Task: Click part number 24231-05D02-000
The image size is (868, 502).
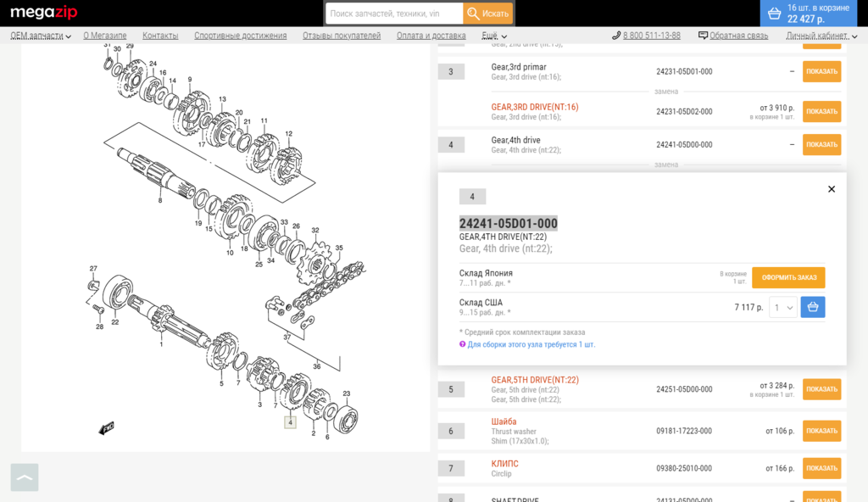Action: [684, 111]
